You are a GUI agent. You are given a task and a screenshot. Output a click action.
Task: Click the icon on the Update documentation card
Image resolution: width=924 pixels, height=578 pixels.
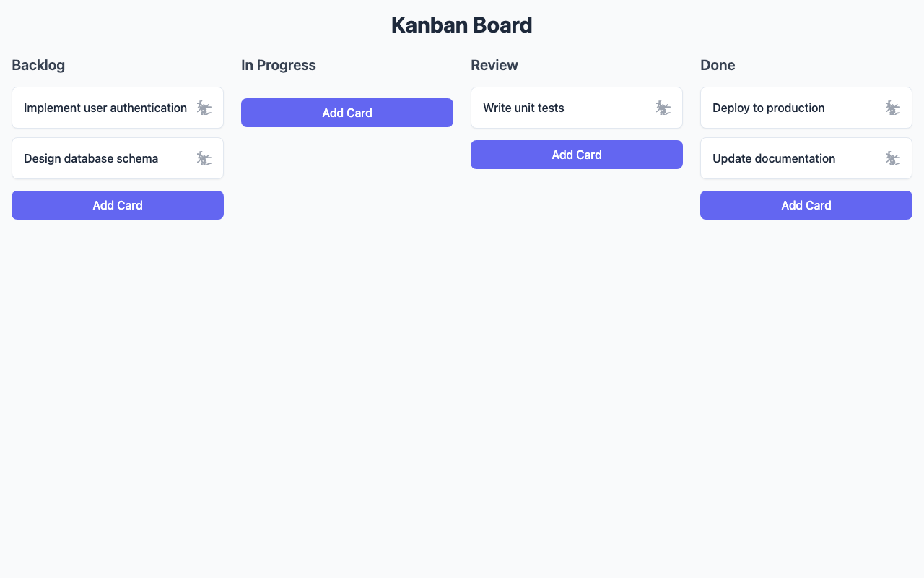tap(893, 158)
